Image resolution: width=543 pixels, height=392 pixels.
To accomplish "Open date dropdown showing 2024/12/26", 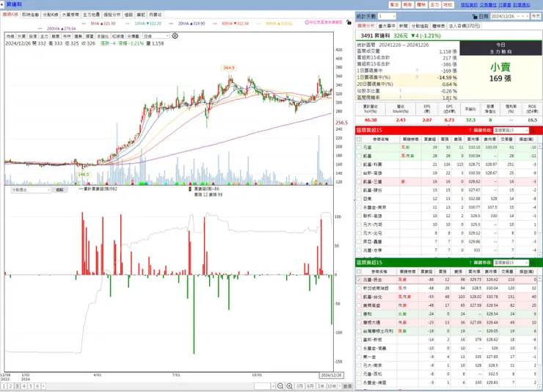I will coord(509,16).
